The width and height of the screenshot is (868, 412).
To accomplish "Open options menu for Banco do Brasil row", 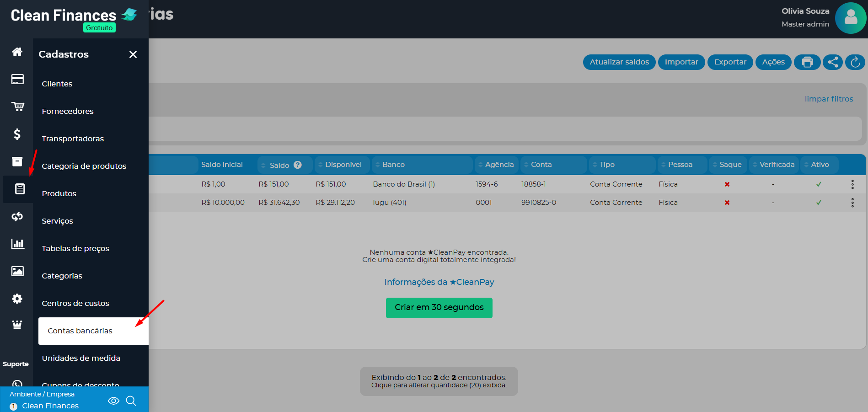I will click(852, 184).
